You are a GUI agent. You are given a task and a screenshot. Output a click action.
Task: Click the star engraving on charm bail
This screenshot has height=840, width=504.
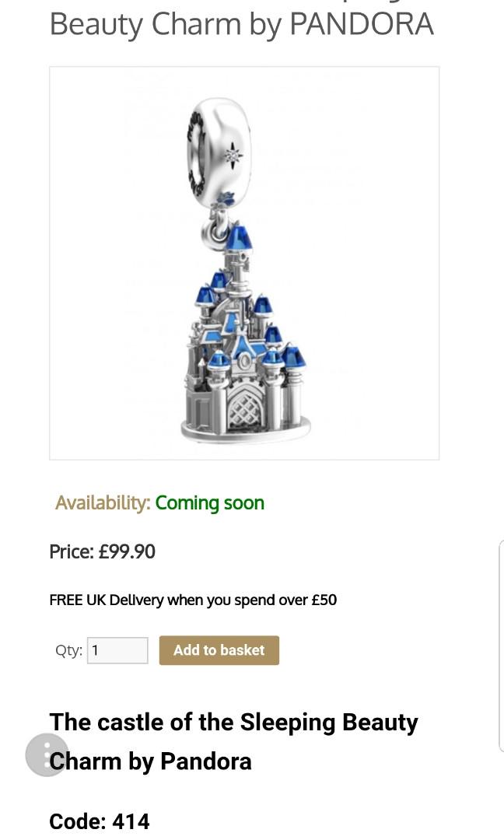233,155
